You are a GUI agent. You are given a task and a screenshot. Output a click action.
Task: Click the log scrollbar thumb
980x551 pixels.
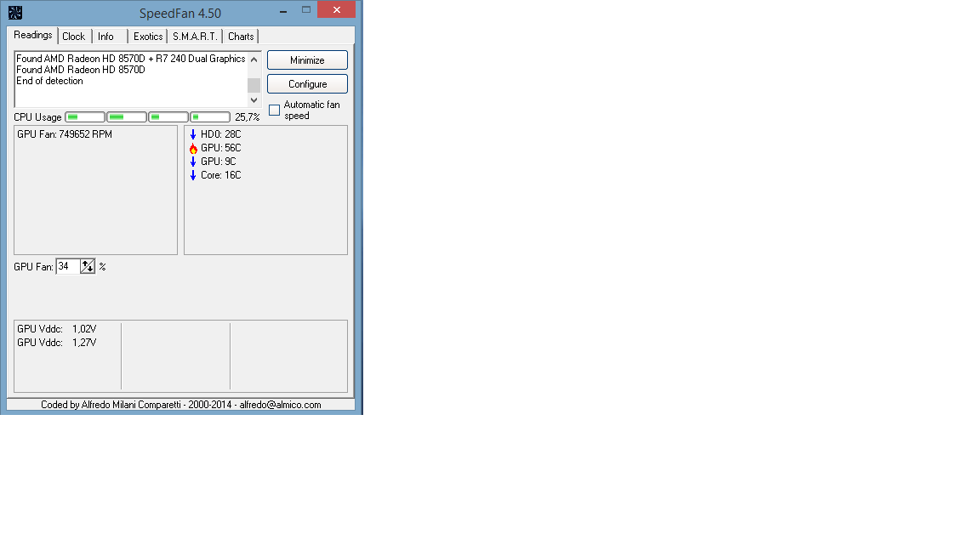point(254,86)
